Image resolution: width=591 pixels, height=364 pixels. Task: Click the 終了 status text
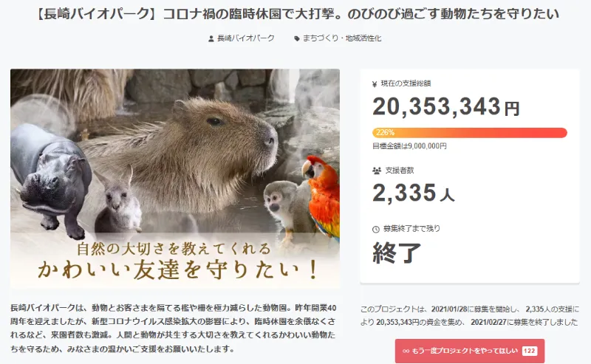397,253
